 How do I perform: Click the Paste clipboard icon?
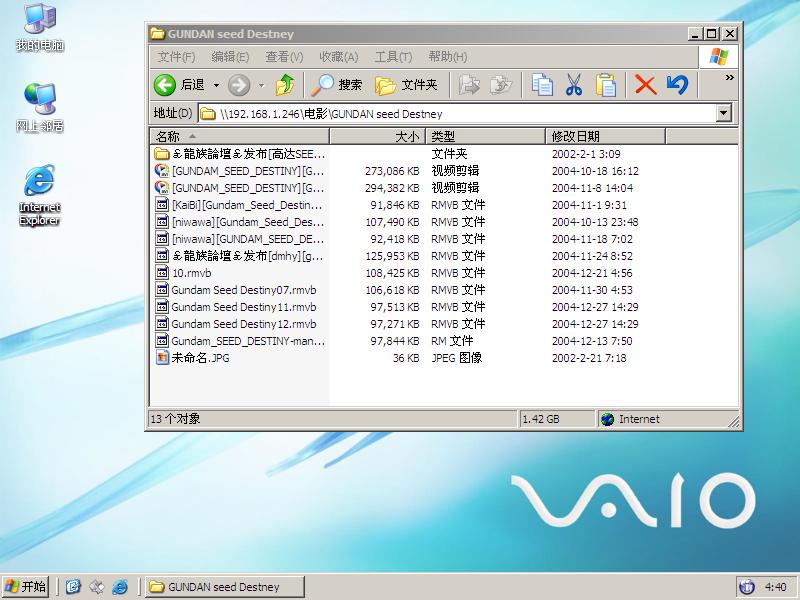point(606,85)
